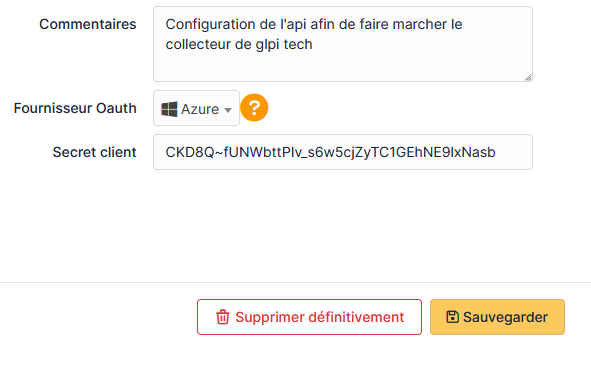Expand the Azure dropdown caret arrow
This screenshot has width=591, height=387.
(228, 110)
